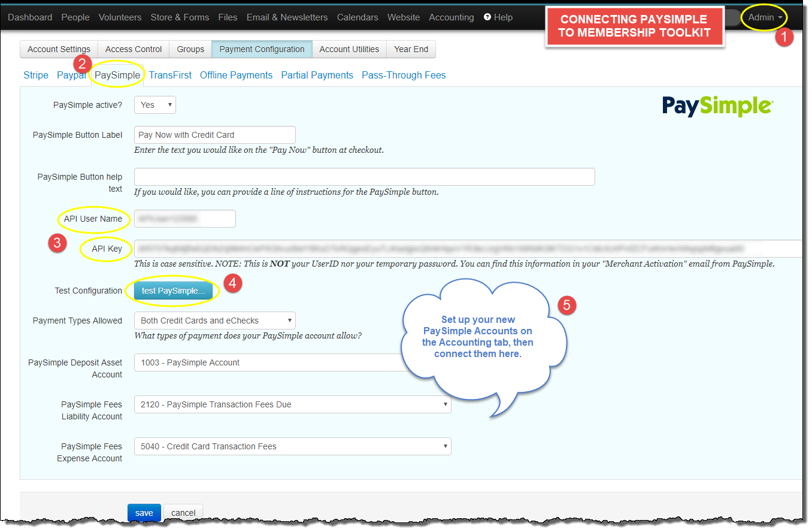Click the save button

[144, 513]
